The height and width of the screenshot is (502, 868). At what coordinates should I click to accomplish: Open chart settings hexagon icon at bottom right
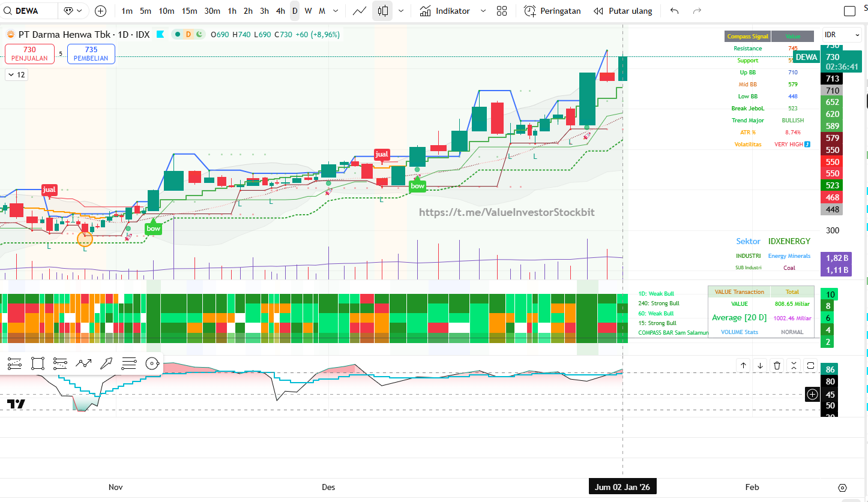tap(842, 487)
